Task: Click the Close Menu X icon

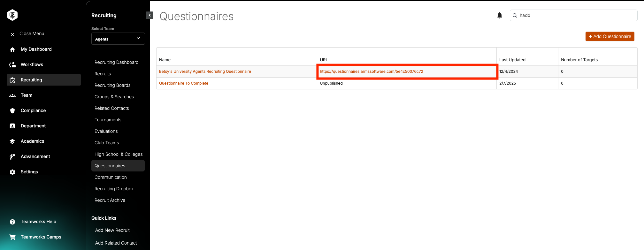Action: tap(12, 34)
